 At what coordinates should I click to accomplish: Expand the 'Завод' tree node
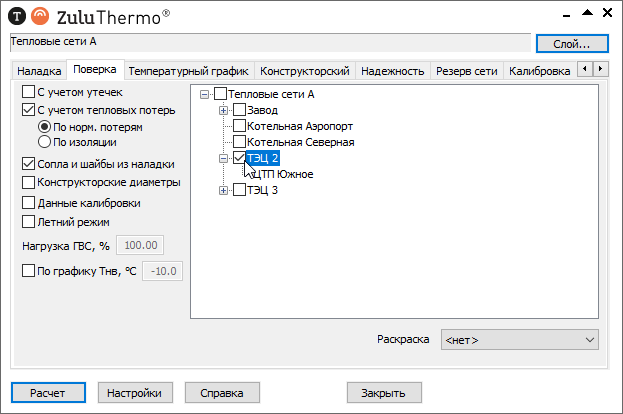(224, 110)
